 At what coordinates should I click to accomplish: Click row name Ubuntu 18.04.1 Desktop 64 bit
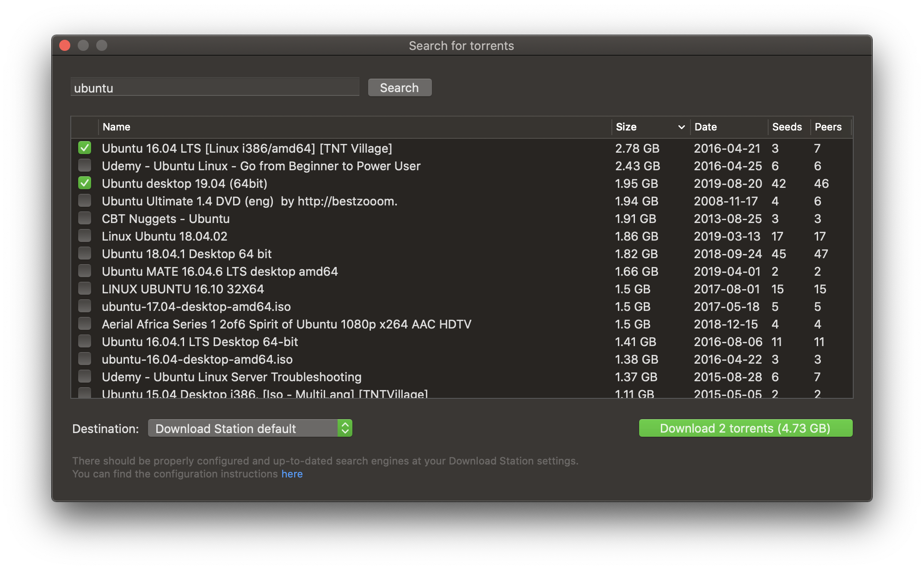pos(187,254)
